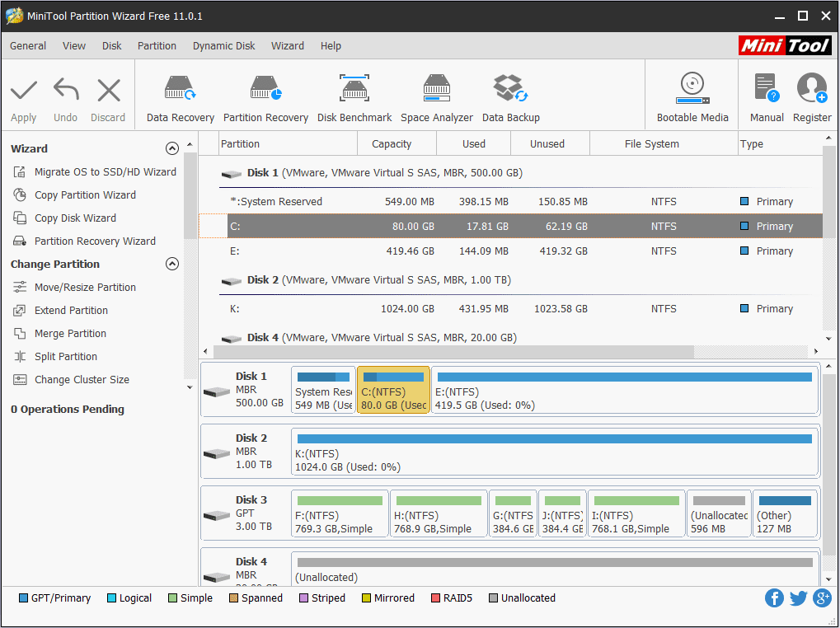Screen dimensions: 840x628
Task: Select Disk 2 header in list
Action: pos(366,280)
